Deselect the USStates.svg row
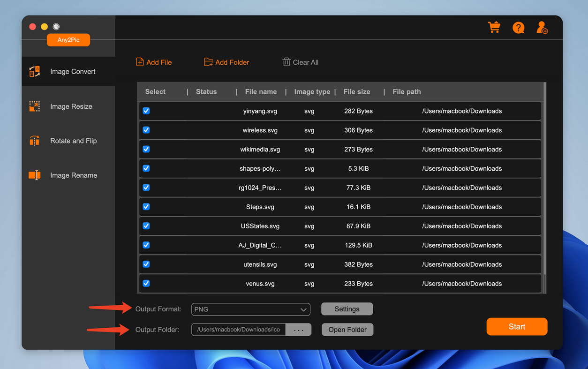This screenshot has height=369, width=588. (146, 226)
